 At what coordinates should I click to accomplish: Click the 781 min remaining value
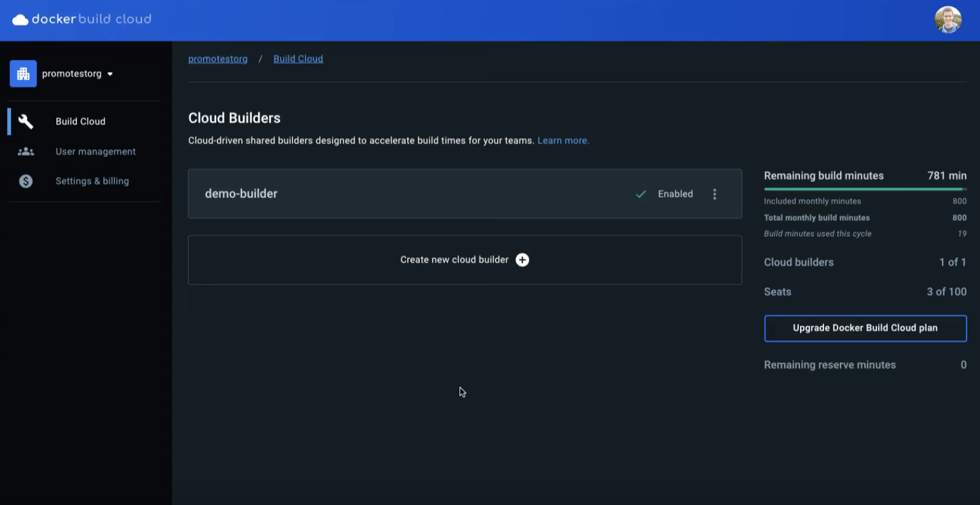click(947, 176)
